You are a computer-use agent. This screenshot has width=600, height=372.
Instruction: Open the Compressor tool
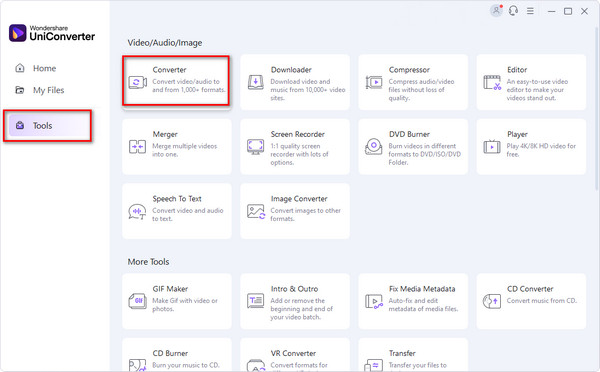413,82
